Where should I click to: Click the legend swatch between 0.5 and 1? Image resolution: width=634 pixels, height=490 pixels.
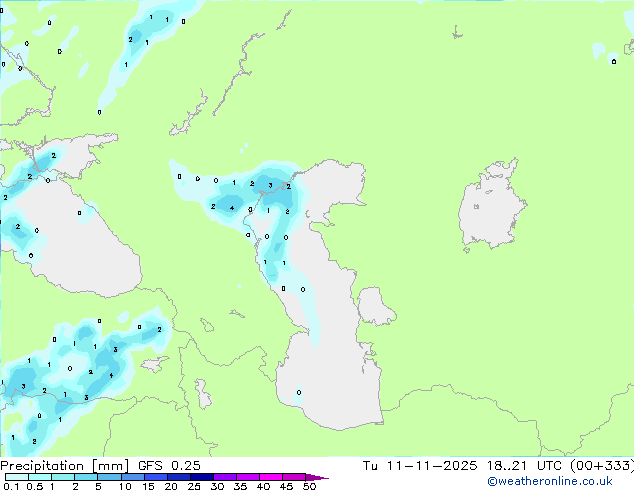point(40,477)
